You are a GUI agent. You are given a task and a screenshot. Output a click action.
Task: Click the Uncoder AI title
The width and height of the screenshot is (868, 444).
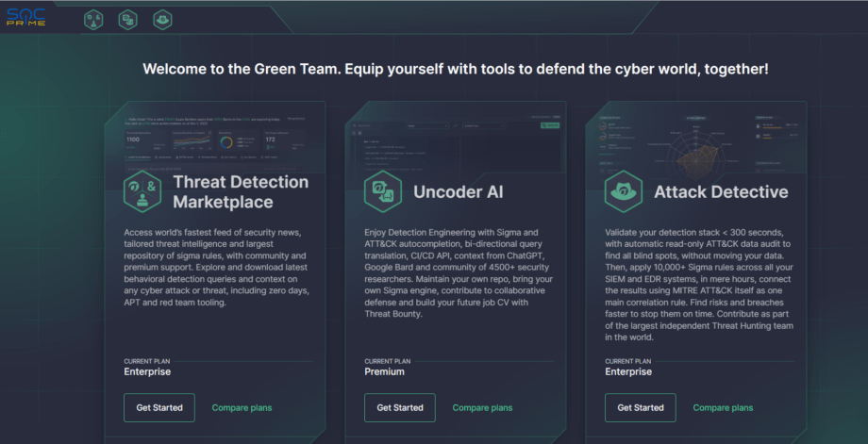click(459, 192)
